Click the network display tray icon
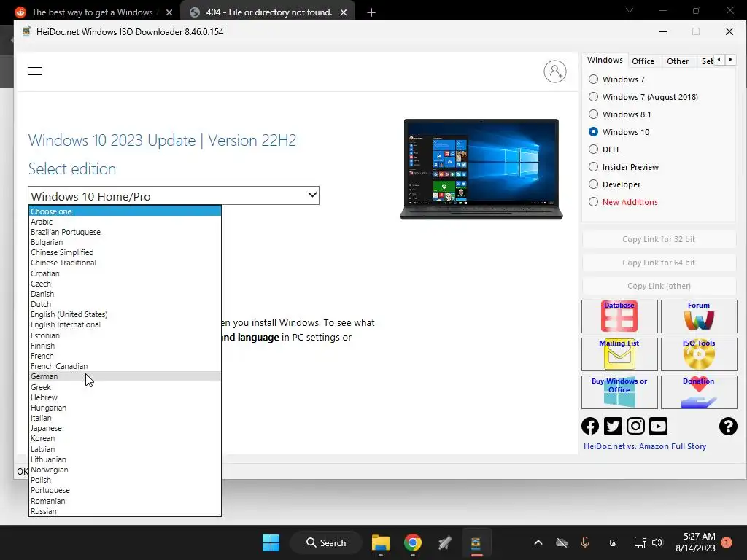 pos(640,542)
